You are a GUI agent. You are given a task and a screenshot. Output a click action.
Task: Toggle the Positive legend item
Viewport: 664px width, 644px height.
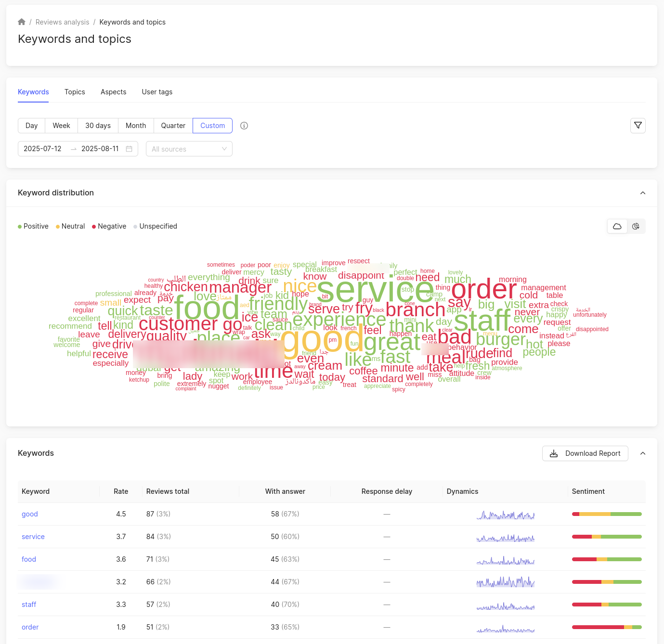click(x=33, y=226)
